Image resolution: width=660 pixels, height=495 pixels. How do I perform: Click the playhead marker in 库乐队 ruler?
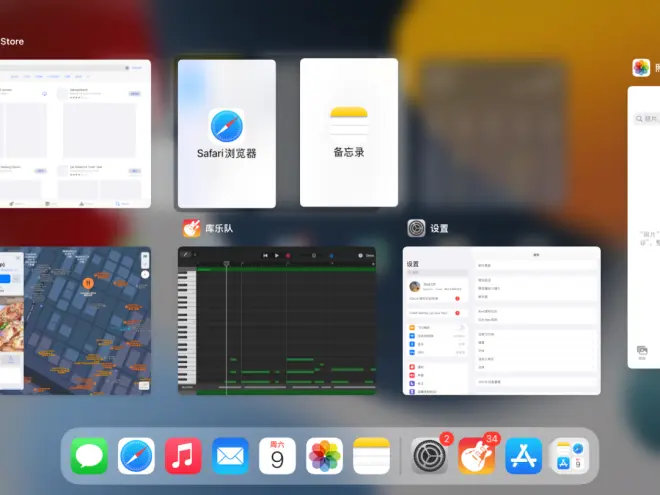[x=226, y=263]
